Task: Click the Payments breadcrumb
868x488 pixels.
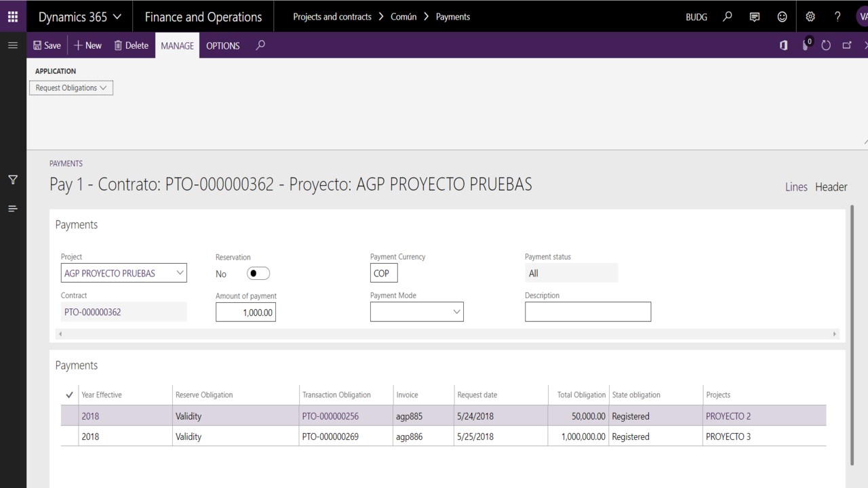Action: coord(453,17)
